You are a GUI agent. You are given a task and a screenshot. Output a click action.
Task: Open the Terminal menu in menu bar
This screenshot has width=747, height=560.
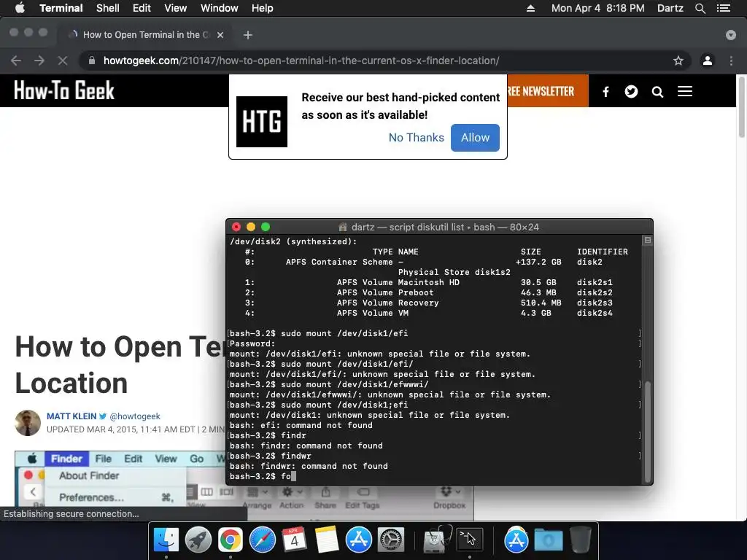click(61, 8)
